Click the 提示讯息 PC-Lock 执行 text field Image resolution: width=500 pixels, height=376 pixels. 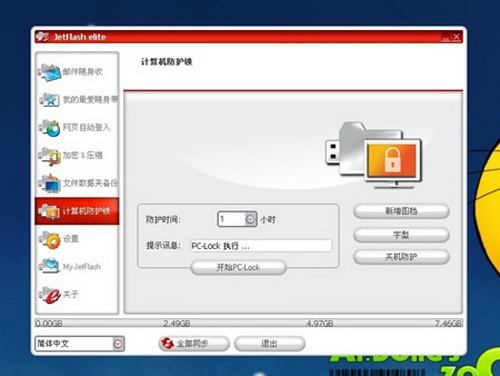point(261,246)
